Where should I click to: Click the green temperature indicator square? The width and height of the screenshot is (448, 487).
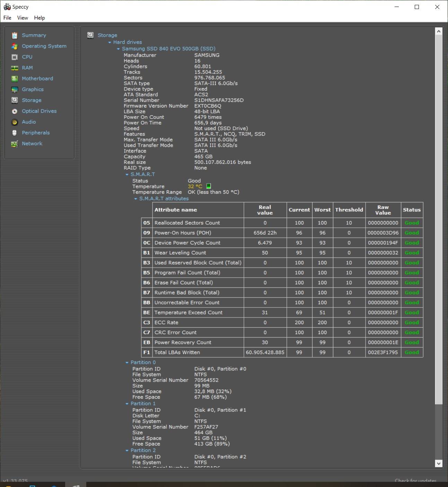point(209,186)
